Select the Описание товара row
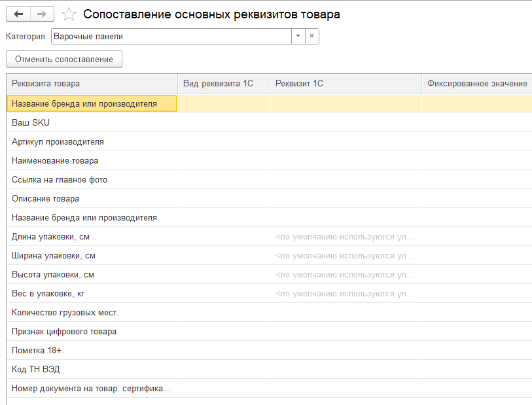This screenshot has height=405, width=532. pyautogui.click(x=270, y=198)
